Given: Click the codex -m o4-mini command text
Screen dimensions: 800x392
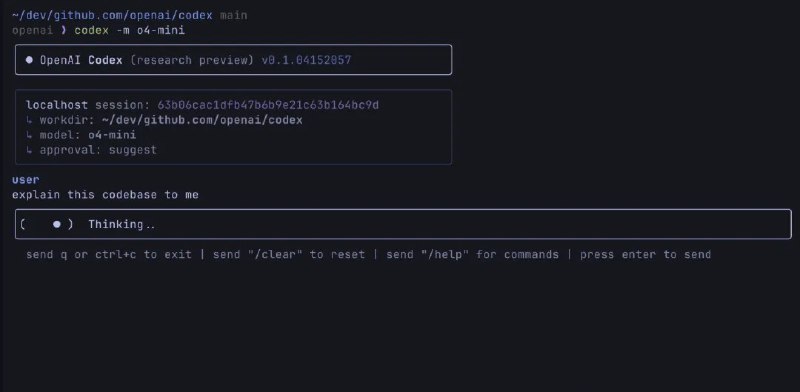Looking at the screenshot, I should point(130,30).
